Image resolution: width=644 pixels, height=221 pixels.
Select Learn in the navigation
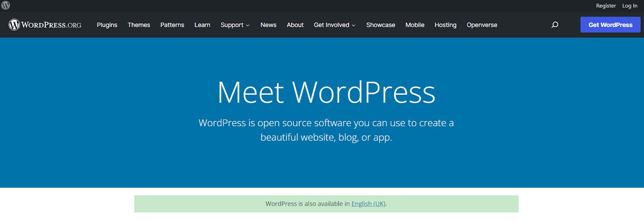click(x=202, y=25)
